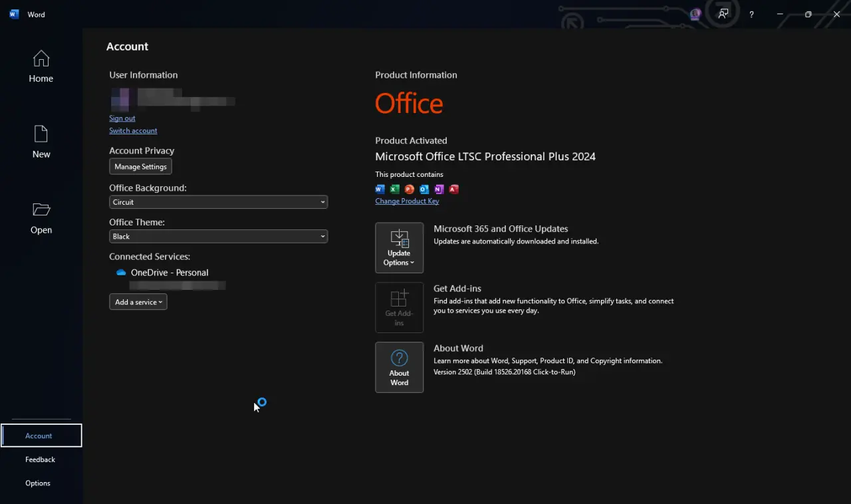851x504 pixels.
Task: Expand the Add a service dropdown
Action: tap(138, 302)
